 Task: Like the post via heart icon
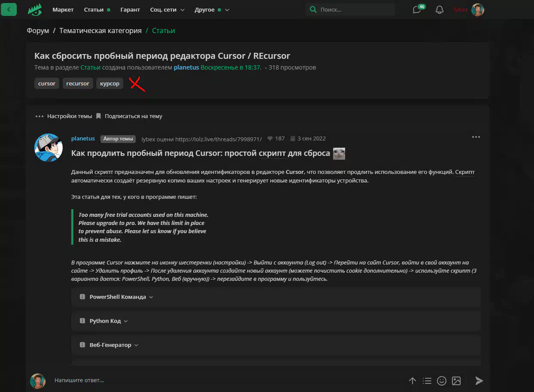click(270, 139)
